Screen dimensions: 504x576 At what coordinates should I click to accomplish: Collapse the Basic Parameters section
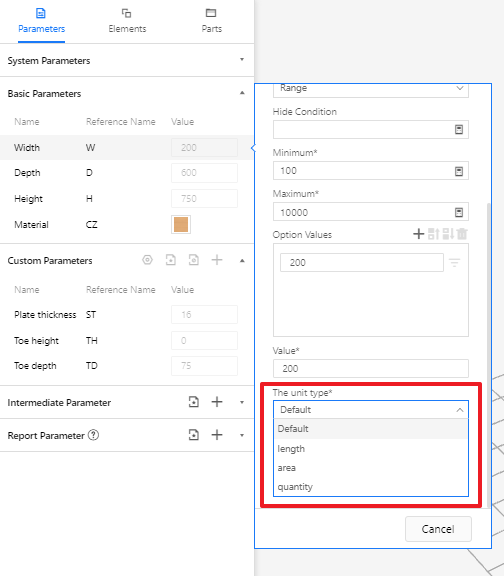(242, 93)
